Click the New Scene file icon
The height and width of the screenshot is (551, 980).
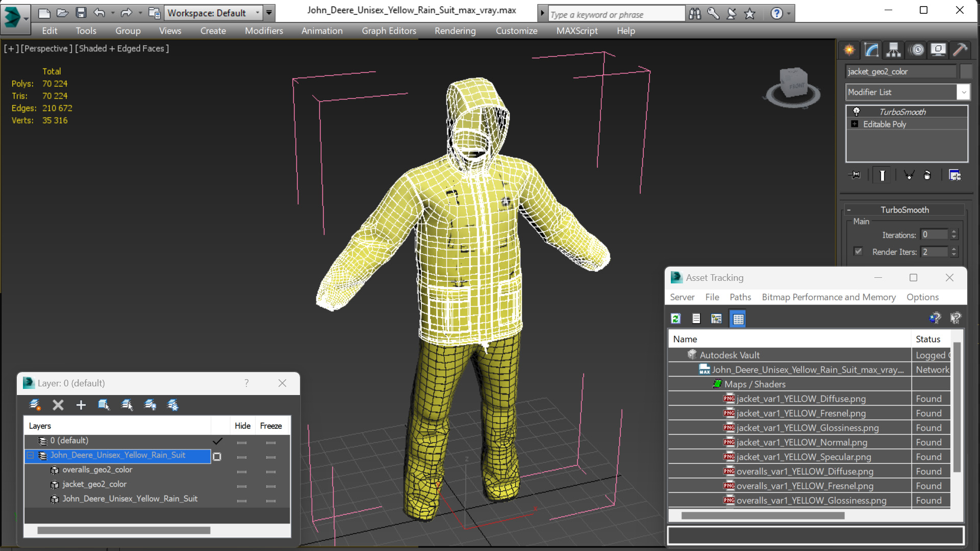(x=44, y=13)
